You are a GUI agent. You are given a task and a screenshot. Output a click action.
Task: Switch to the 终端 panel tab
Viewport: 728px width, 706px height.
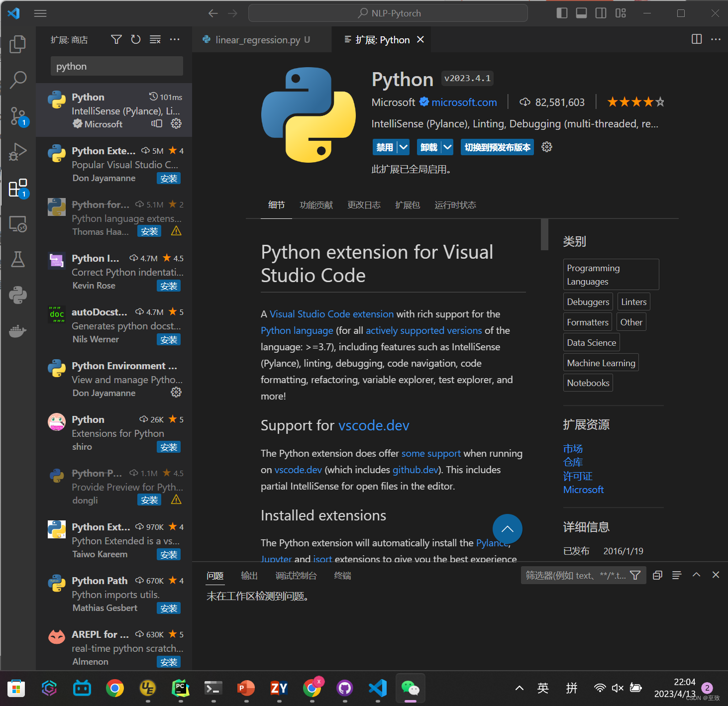pyautogui.click(x=343, y=576)
